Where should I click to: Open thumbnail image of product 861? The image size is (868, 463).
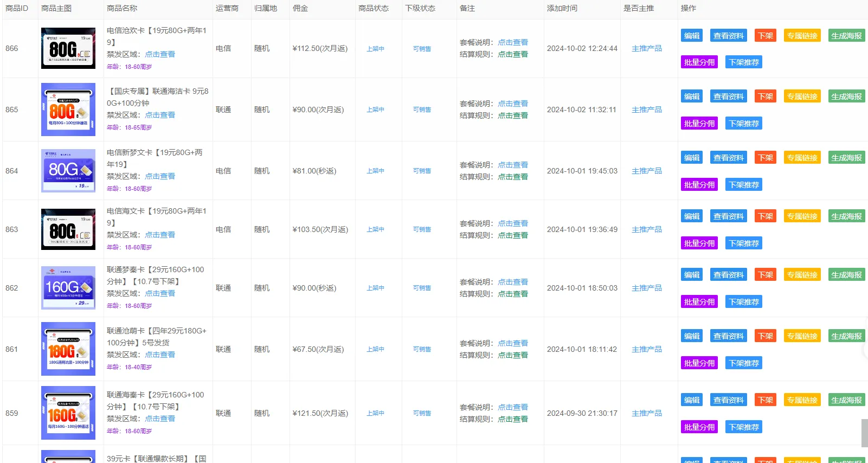pyautogui.click(x=68, y=349)
